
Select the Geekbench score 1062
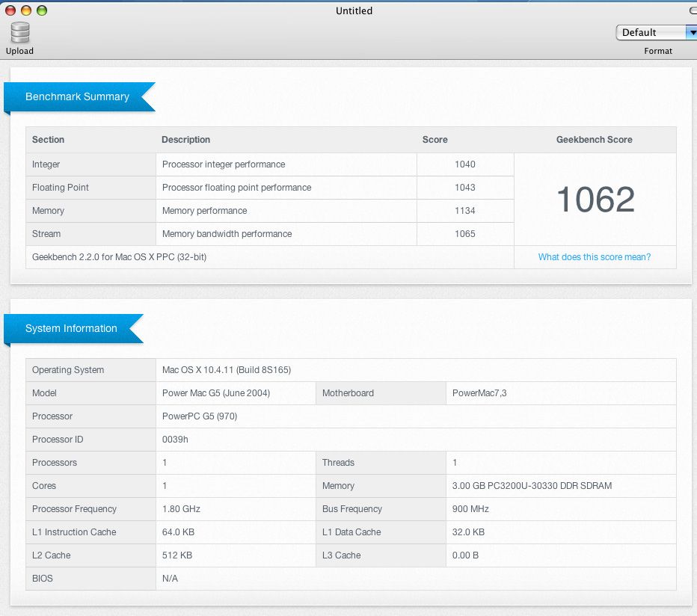595,199
